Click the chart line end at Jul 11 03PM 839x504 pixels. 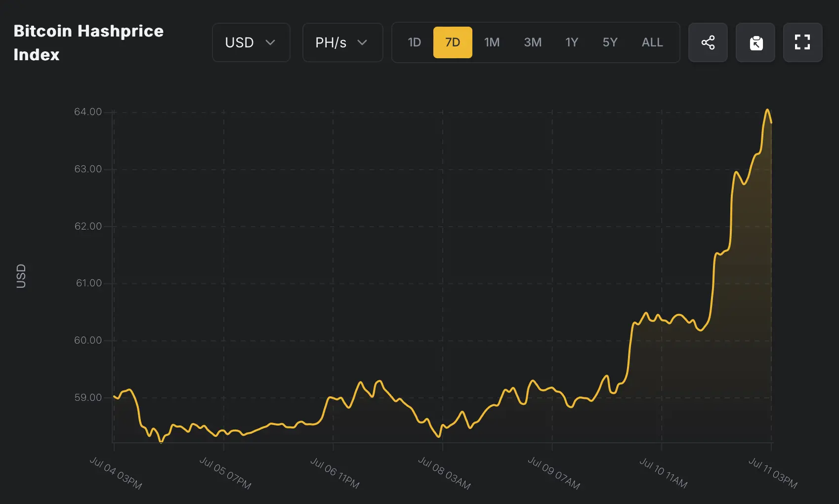click(x=771, y=122)
